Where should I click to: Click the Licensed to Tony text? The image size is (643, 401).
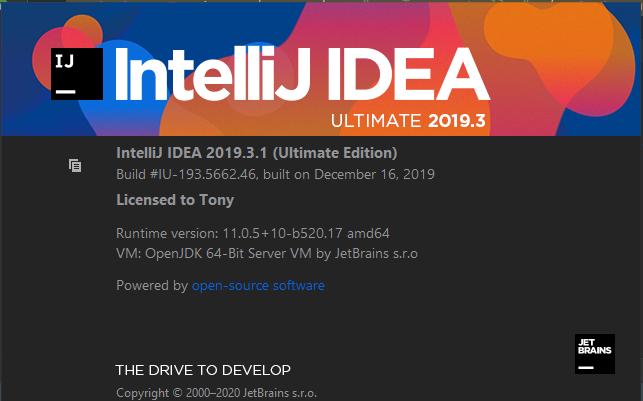(x=175, y=200)
